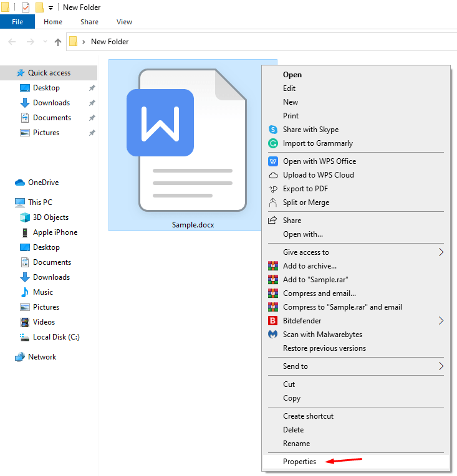457x476 pixels.
Task: Click the Back navigation arrow
Action: click(x=12, y=42)
